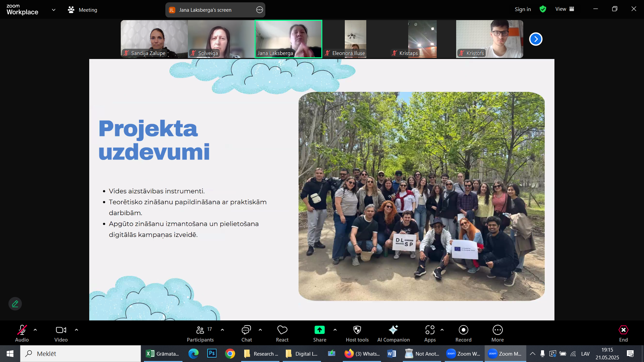The image size is (644, 362).
Task: Open the Chat panel icon
Action: pyautogui.click(x=247, y=330)
